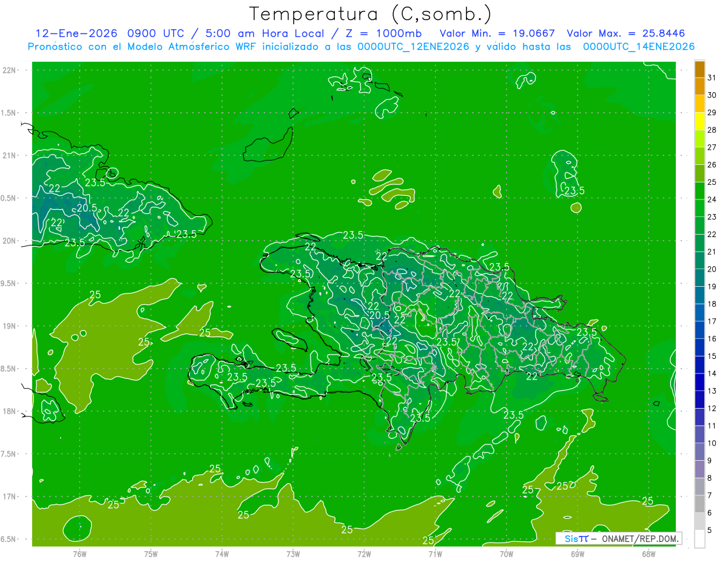
Task: Click the color scale swatch between 25 and 26
Action: [x=699, y=173]
